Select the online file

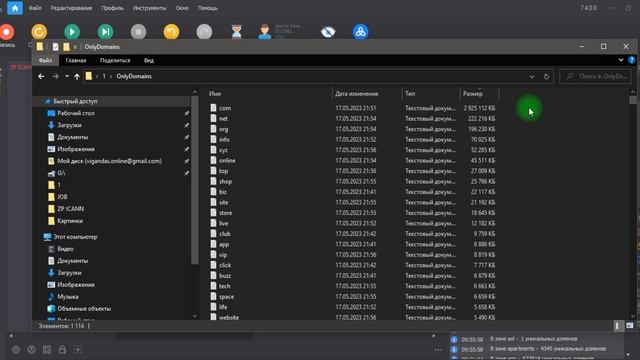(227, 161)
